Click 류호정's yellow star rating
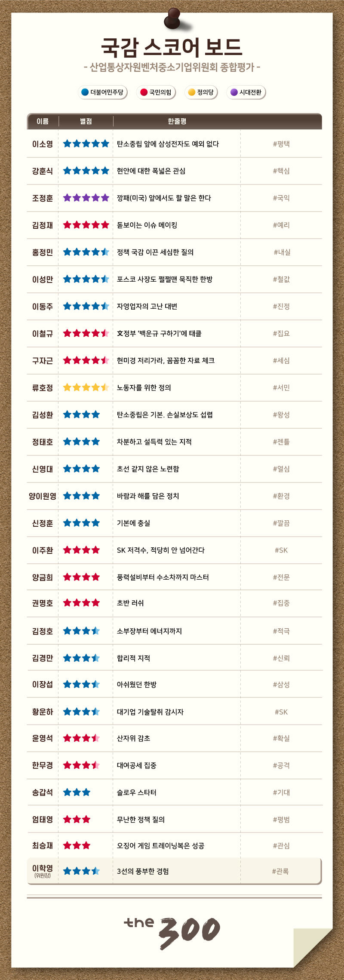The image size is (344, 980). pyautogui.click(x=86, y=387)
